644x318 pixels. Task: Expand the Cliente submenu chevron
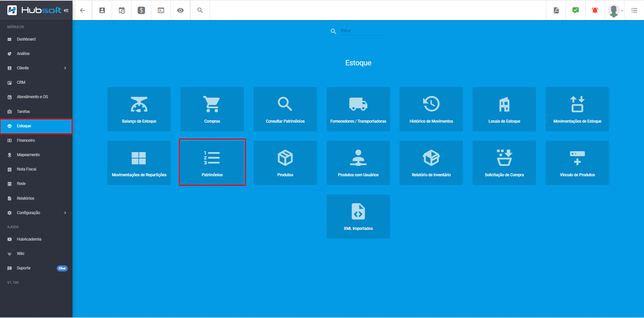point(65,68)
